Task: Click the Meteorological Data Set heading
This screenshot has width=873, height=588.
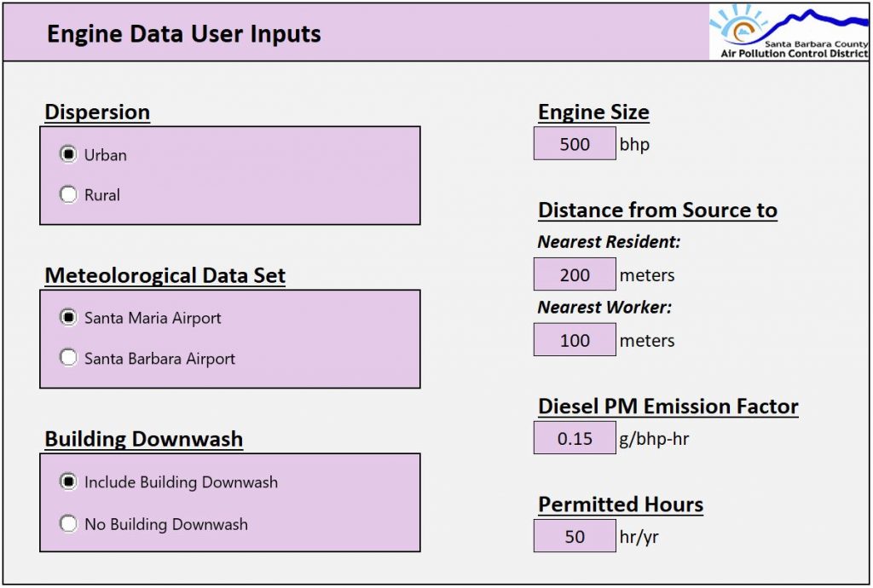Action: click(165, 276)
